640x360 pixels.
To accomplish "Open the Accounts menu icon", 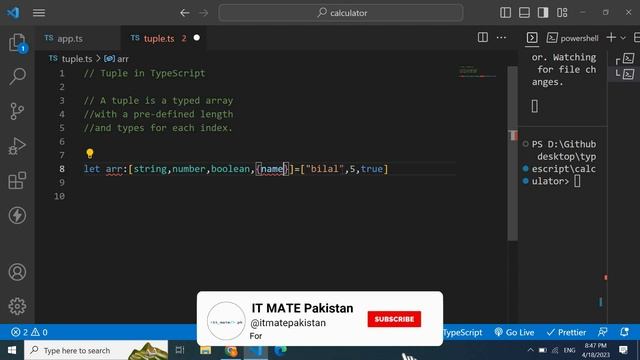I will [x=17, y=272].
